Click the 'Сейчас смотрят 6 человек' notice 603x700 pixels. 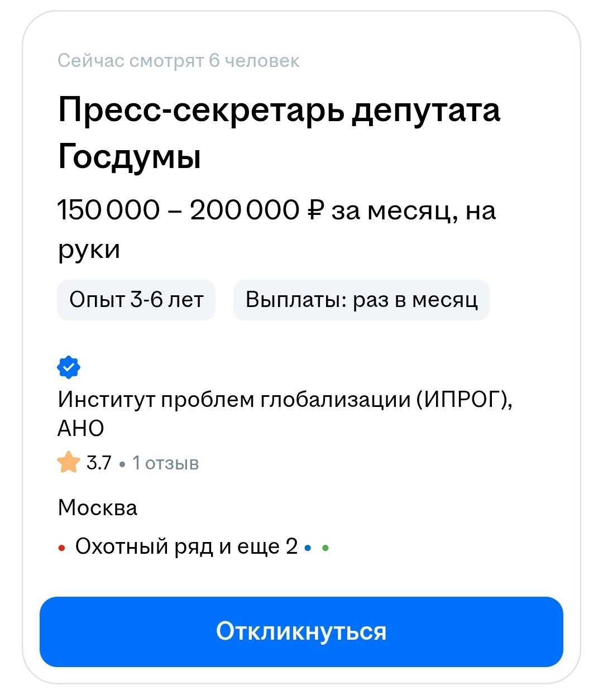(x=179, y=60)
